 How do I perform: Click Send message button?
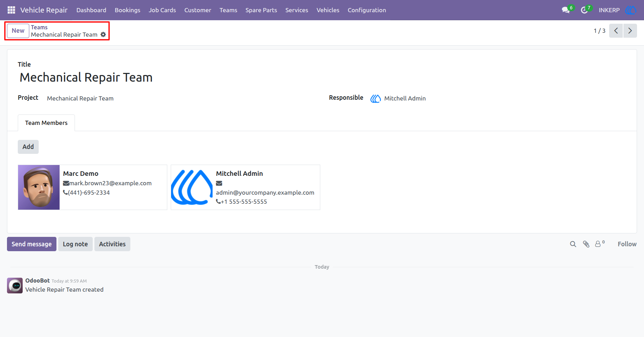[x=32, y=244]
